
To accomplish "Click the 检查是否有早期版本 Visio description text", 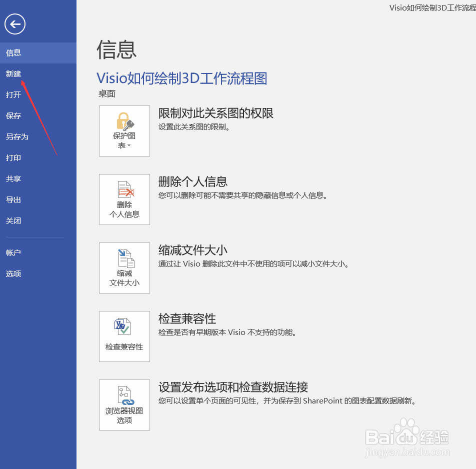I will click(x=227, y=332).
